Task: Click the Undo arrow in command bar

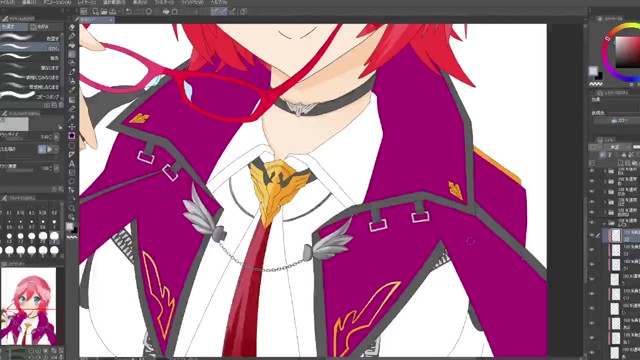Action: click(129, 11)
